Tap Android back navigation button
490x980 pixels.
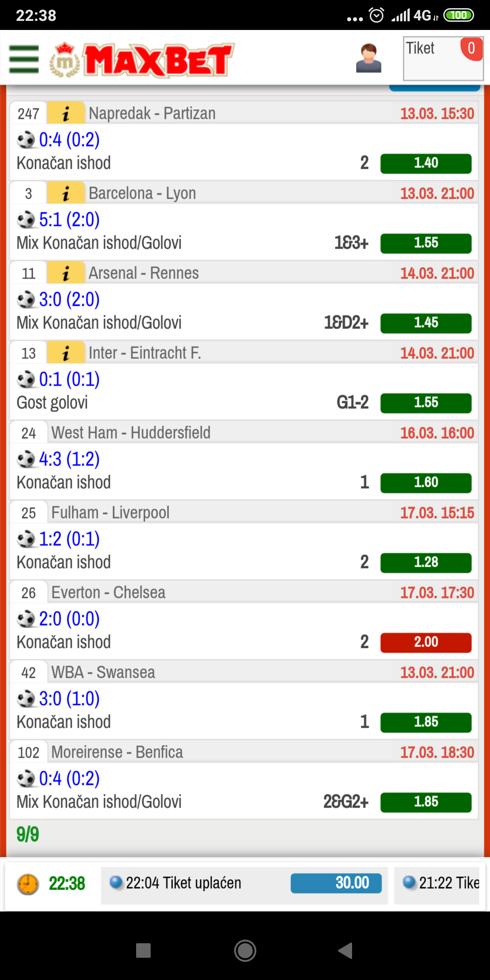tap(345, 951)
